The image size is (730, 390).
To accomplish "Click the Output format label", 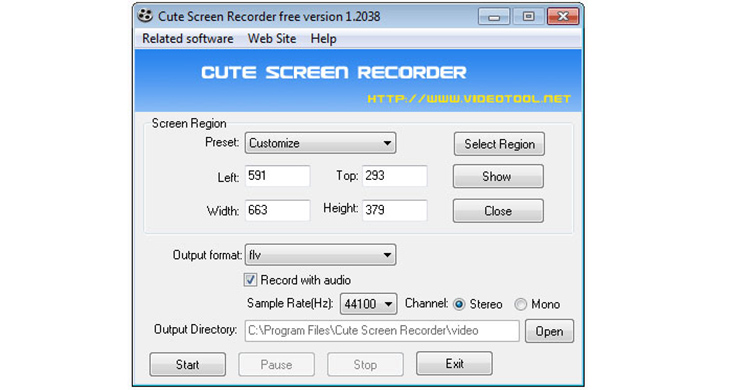I will coord(207,255).
